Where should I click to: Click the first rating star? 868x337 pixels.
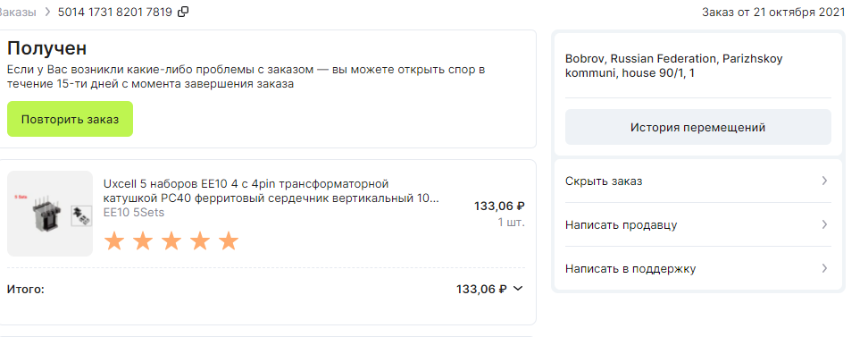(x=114, y=241)
